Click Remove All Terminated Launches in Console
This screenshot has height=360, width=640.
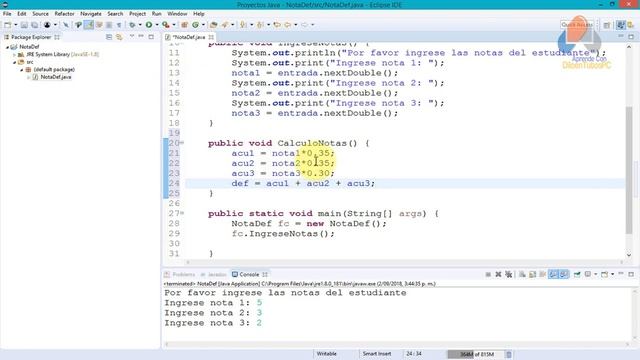coord(509,274)
